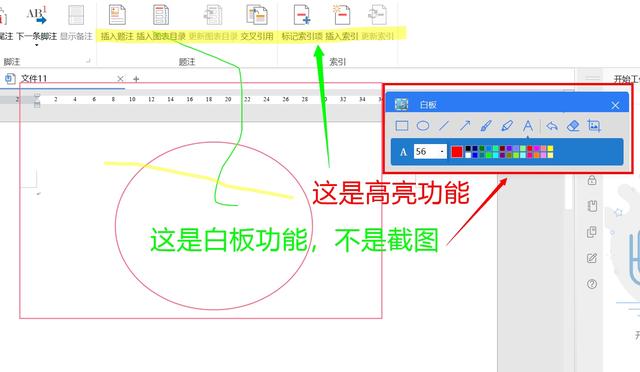The width and height of the screenshot is (640, 372).
Task: Select the arrow drawing tool
Action: [x=464, y=126]
